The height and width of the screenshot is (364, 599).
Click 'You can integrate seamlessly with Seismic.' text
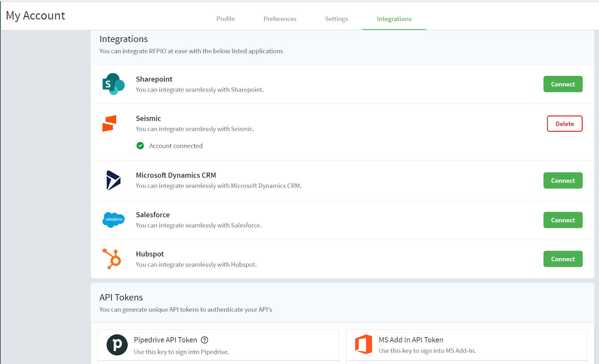195,129
